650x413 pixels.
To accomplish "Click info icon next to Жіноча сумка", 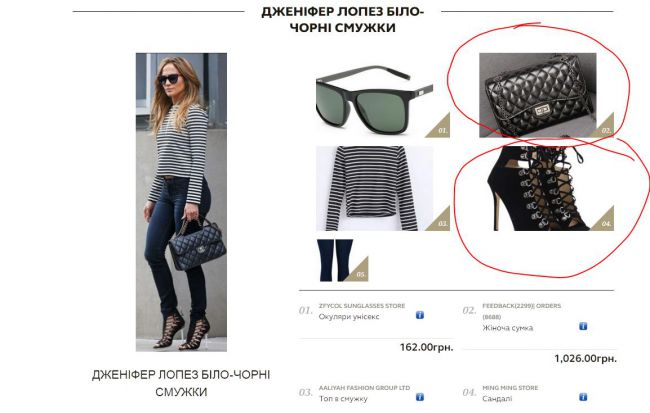I will coord(583,326).
